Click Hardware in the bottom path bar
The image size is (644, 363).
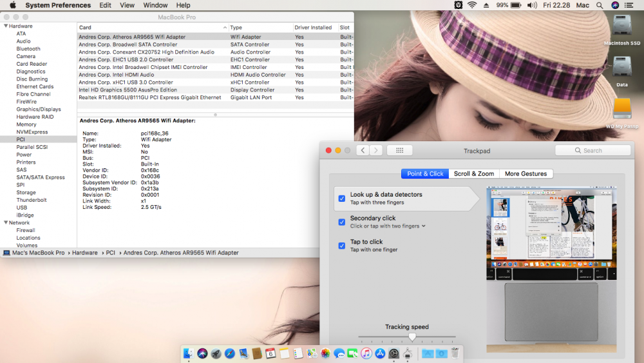(x=84, y=253)
